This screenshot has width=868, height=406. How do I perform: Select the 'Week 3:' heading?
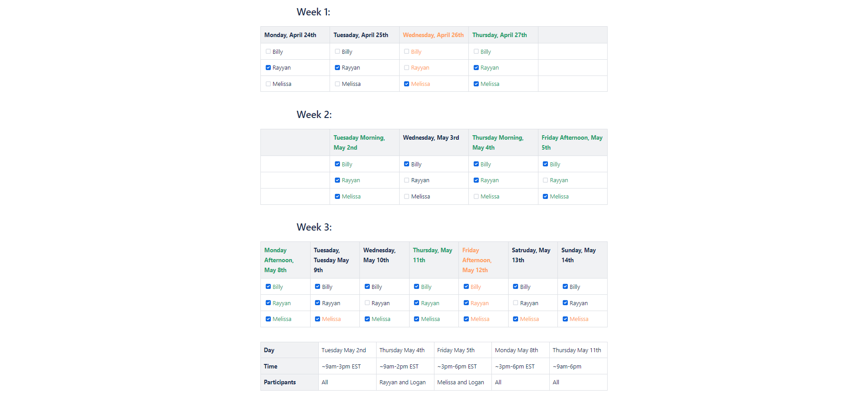tap(314, 227)
